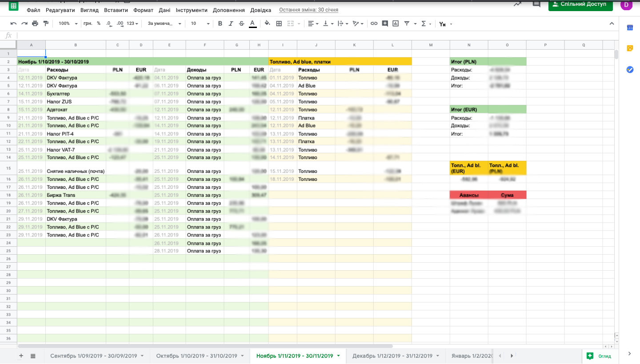Screen dimensions: 640x364
Task: Click the add sheet plus button
Action: (21, 356)
